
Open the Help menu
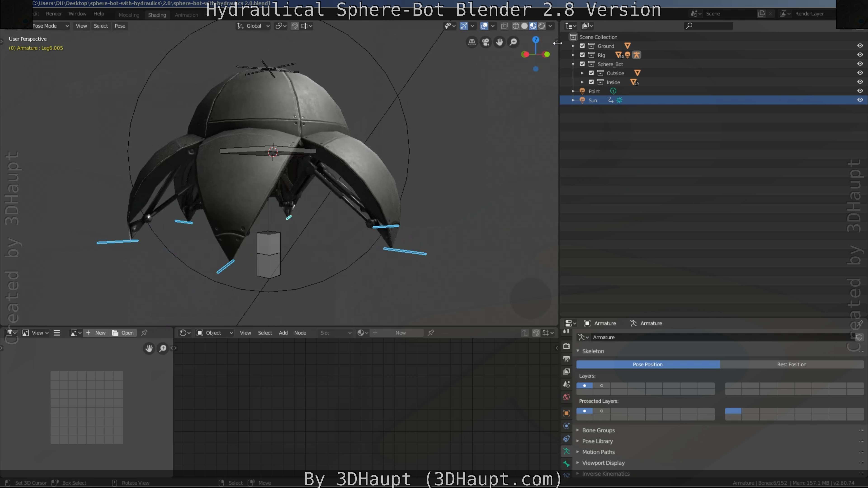coord(99,14)
